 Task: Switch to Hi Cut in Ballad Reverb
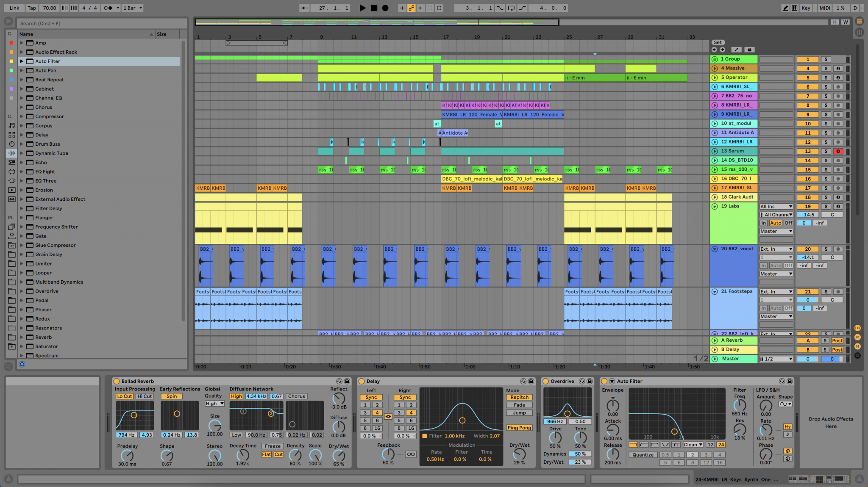coord(144,396)
